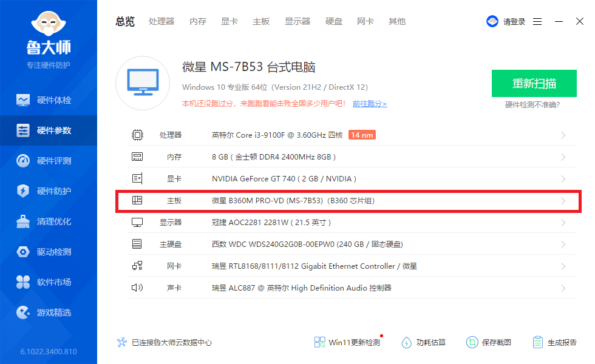Screen dimensions: 595x364
Task: Click 西数 WDC WDS240G2G0B disk text
Action: click(x=307, y=244)
